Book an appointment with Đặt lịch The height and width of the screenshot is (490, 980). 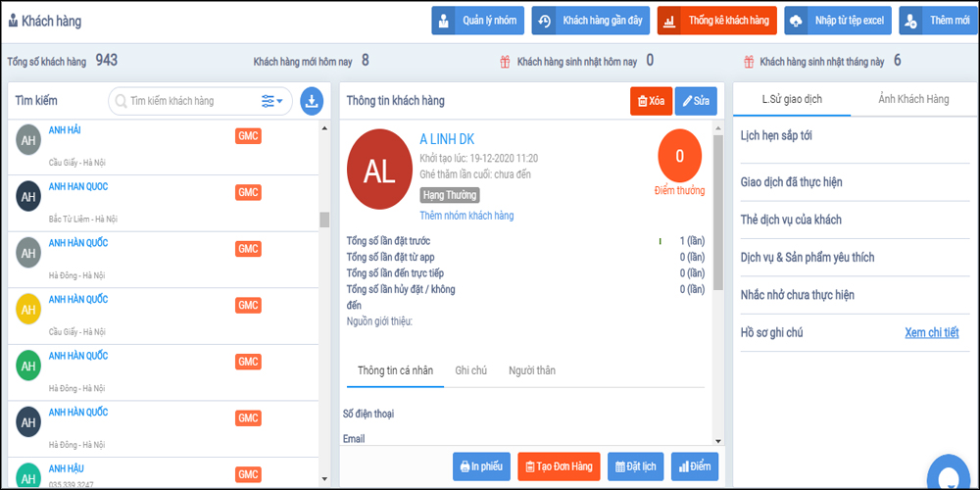click(x=636, y=466)
